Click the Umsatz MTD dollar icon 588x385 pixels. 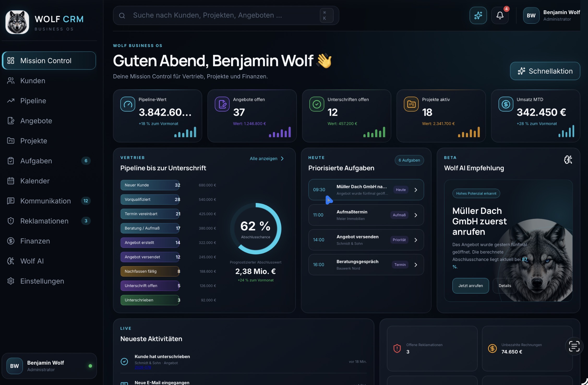click(x=506, y=104)
